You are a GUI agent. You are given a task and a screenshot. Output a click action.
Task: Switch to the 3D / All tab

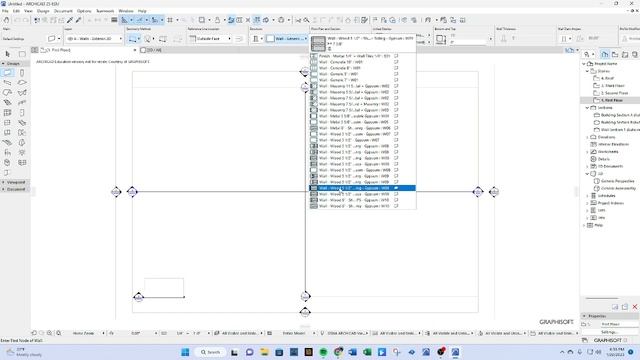click(151, 50)
